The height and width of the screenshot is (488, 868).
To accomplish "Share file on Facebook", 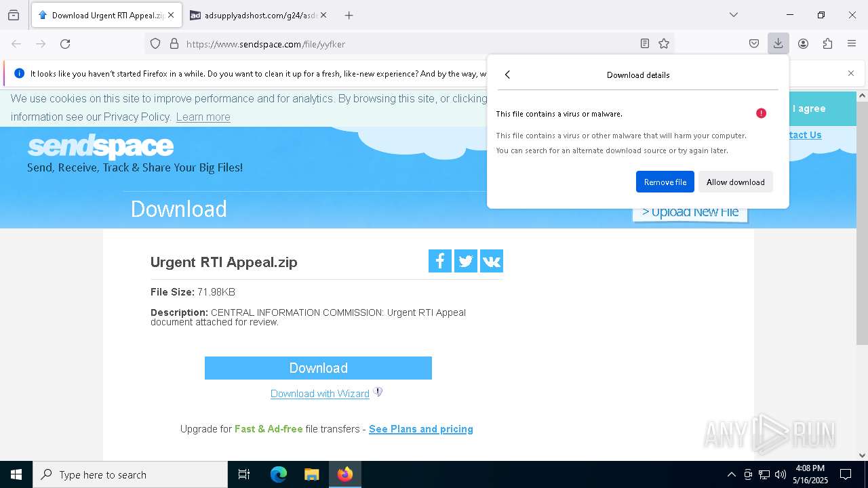I will 440,261.
